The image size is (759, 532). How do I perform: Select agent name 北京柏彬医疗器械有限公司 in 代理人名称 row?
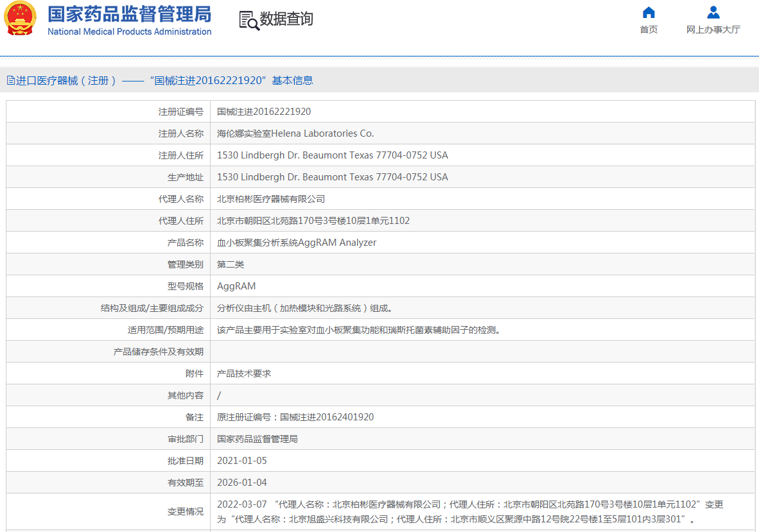click(270, 199)
